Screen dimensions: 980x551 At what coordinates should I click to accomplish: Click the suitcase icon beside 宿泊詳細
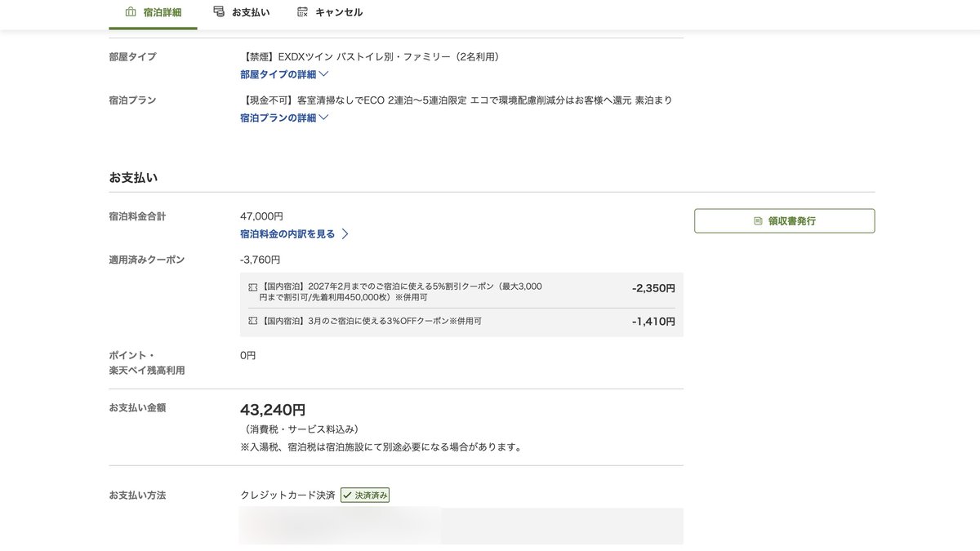click(131, 12)
